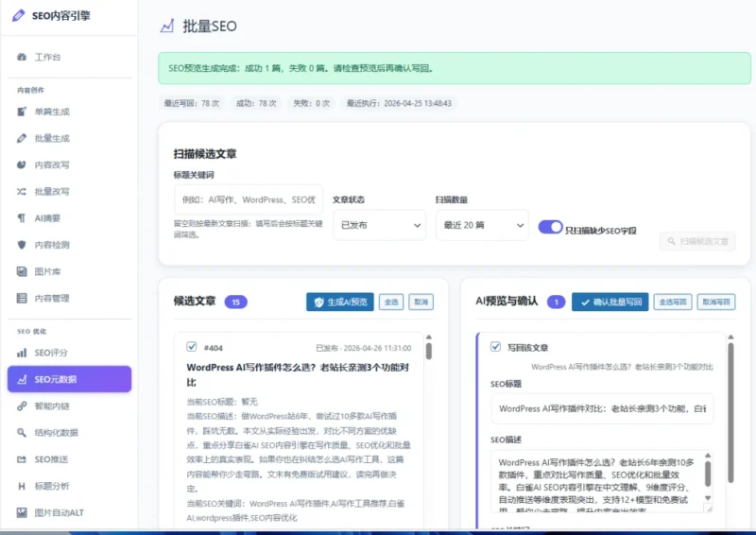
Task: Open the 内容检测 shield icon
Action: 22,245
